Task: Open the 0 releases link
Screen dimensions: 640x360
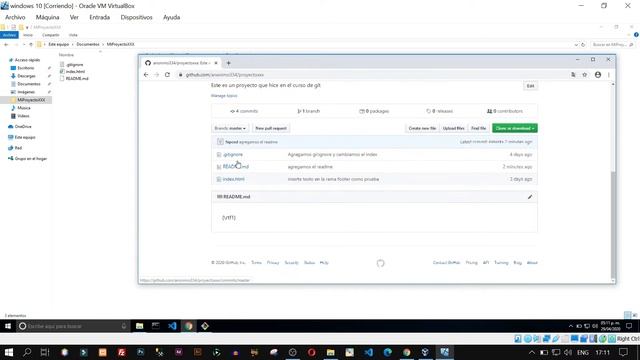Action: pos(440,111)
